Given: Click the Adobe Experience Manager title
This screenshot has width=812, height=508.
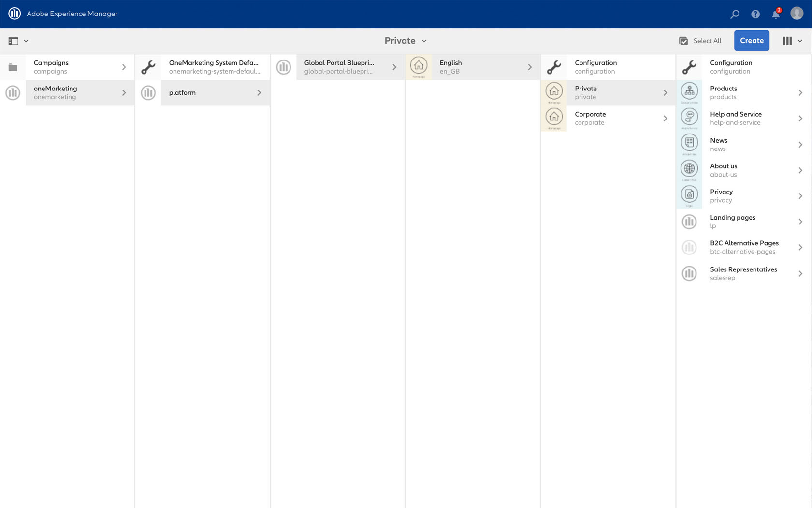Looking at the screenshot, I should (x=72, y=14).
